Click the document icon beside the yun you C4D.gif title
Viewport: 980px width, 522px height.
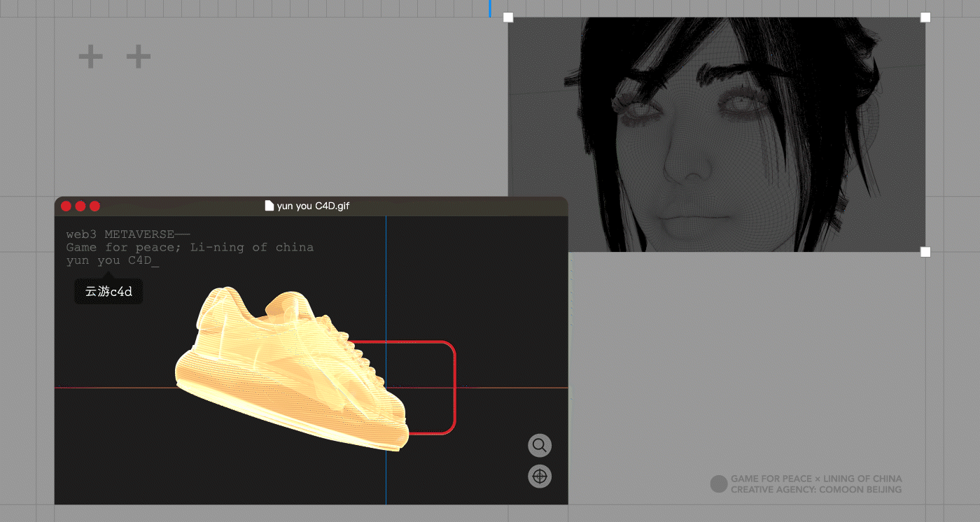pyautogui.click(x=269, y=206)
